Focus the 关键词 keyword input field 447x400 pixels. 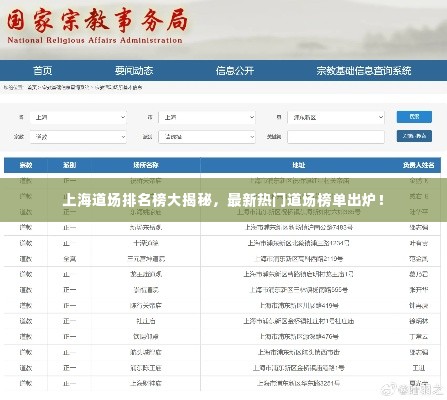pos(336,137)
